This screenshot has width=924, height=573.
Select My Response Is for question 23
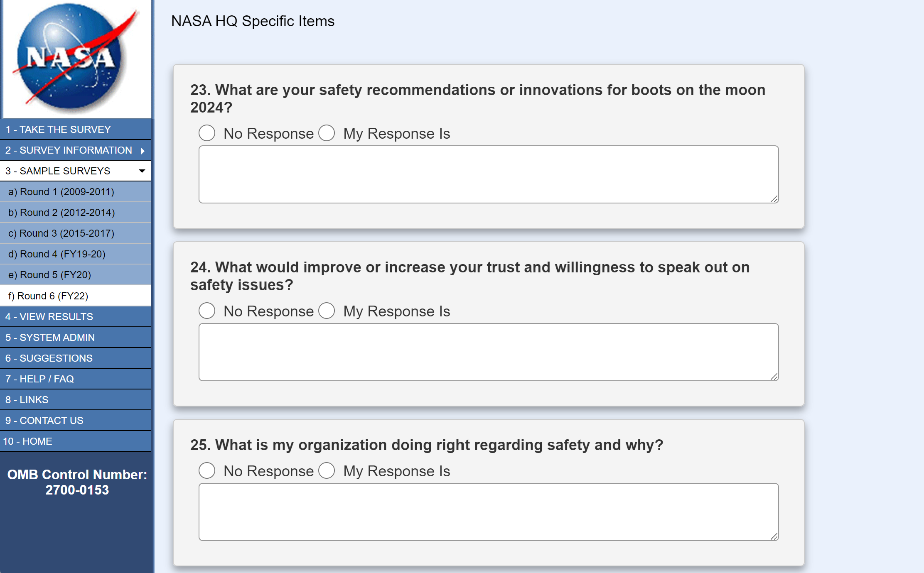pos(327,133)
